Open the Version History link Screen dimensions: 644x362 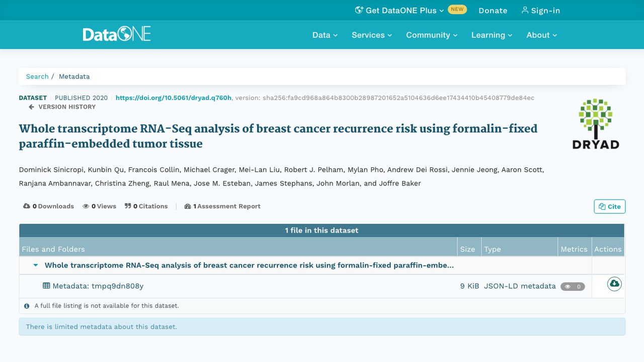pos(62,107)
